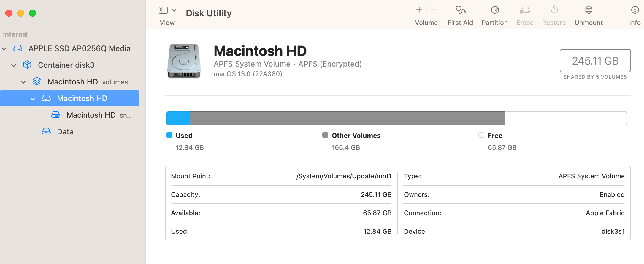Click 'APFS System Volume • APFS (Encrypted)' subtitle

(288, 64)
